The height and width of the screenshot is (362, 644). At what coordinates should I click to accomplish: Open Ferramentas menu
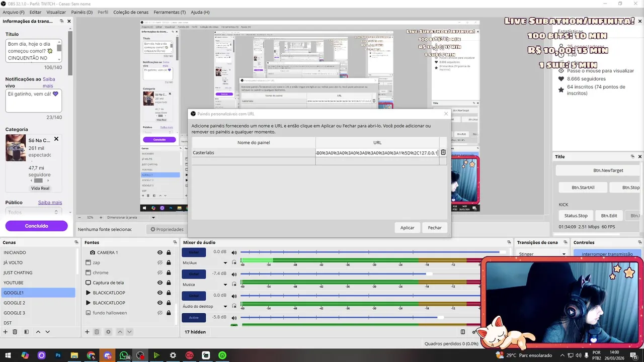[x=170, y=12]
